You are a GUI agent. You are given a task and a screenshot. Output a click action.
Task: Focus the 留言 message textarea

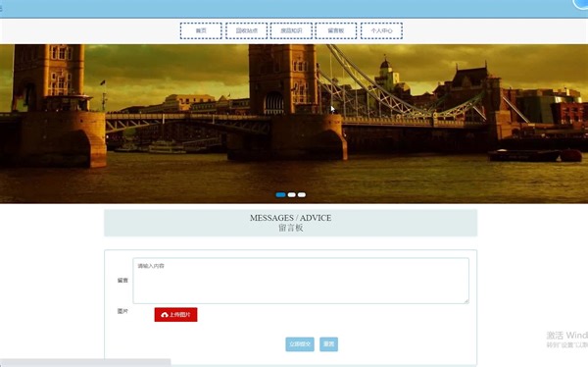tap(301, 281)
